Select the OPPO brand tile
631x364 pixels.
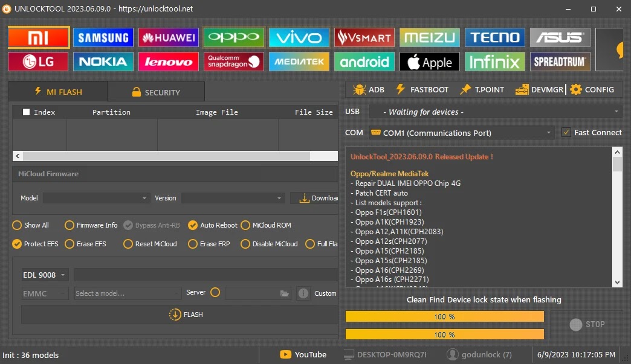(234, 38)
